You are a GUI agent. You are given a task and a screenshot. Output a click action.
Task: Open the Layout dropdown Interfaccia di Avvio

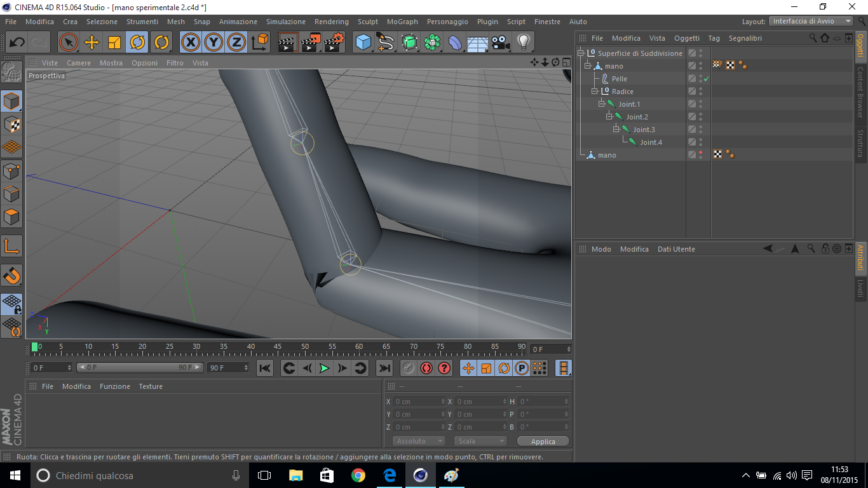811,21
